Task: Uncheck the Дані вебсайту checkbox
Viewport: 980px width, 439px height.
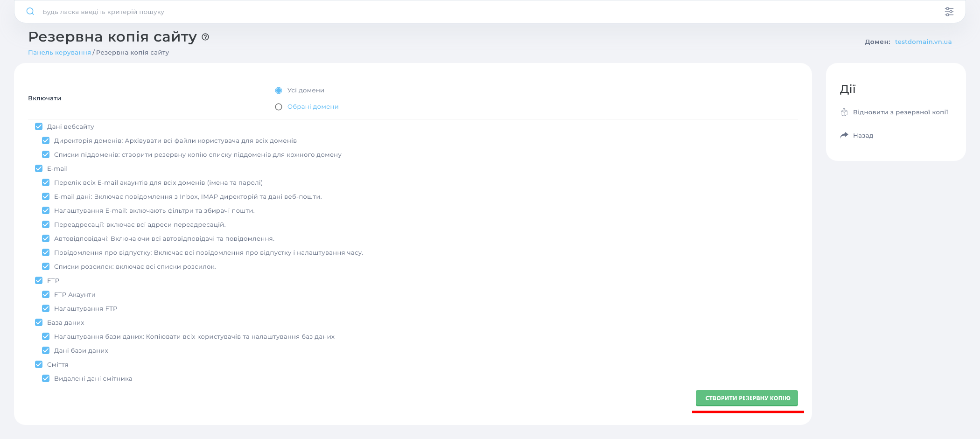Action: coord(38,126)
